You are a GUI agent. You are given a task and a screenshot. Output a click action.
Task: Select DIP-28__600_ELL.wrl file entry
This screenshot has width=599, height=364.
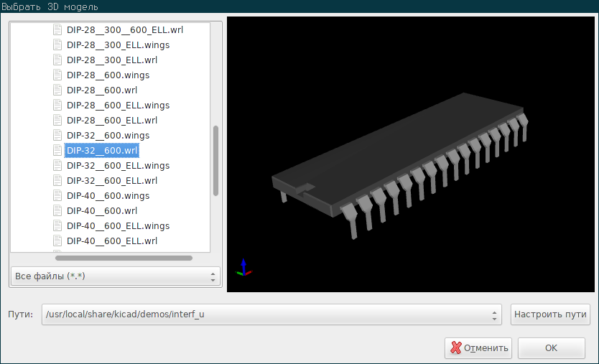pyautogui.click(x=112, y=121)
